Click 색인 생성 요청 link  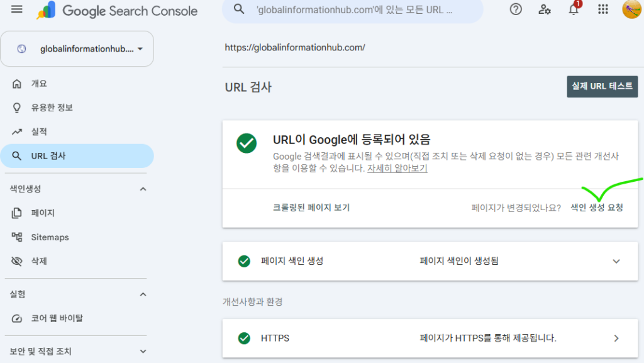597,208
